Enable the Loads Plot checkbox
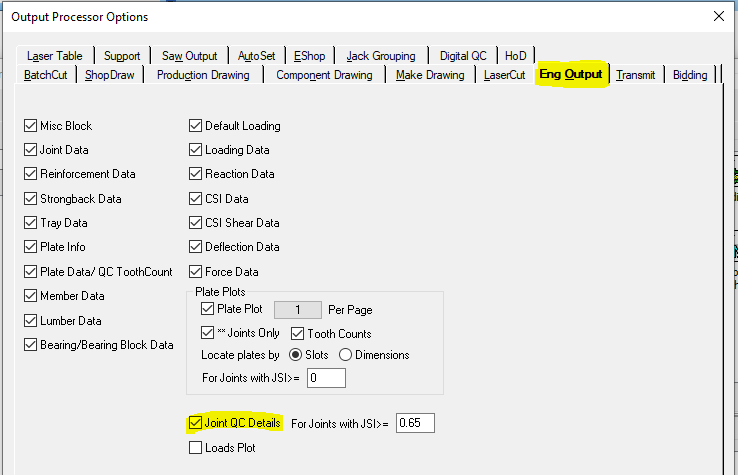 196,448
